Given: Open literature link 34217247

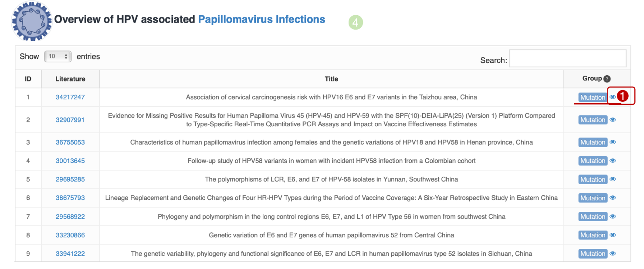Looking at the screenshot, I should point(70,97).
